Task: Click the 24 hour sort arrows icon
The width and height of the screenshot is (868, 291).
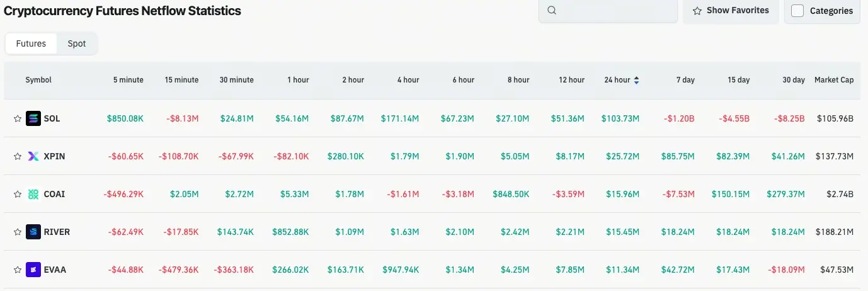Action: tap(636, 80)
